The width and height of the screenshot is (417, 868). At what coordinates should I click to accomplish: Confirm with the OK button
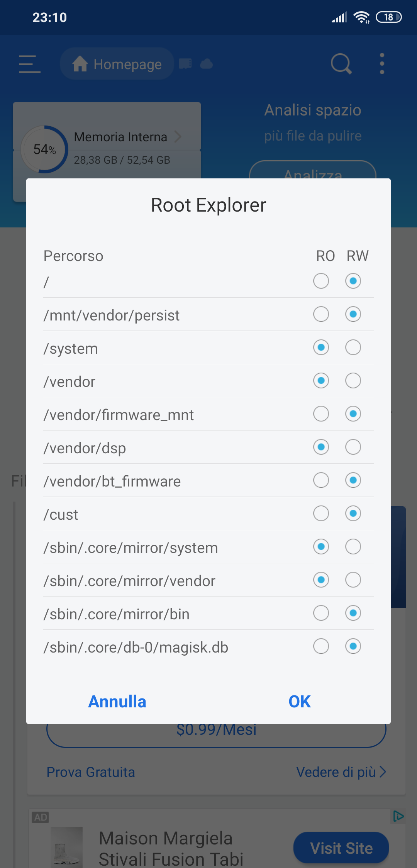click(300, 702)
